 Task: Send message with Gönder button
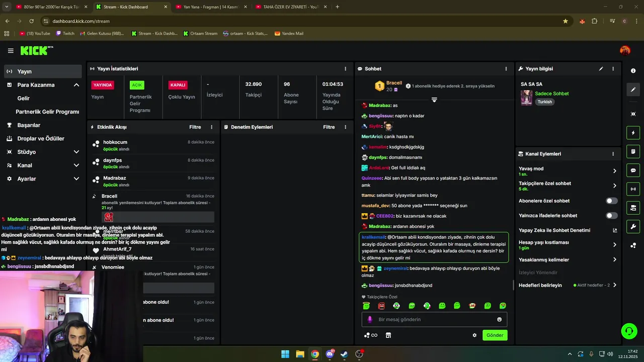[495, 335]
